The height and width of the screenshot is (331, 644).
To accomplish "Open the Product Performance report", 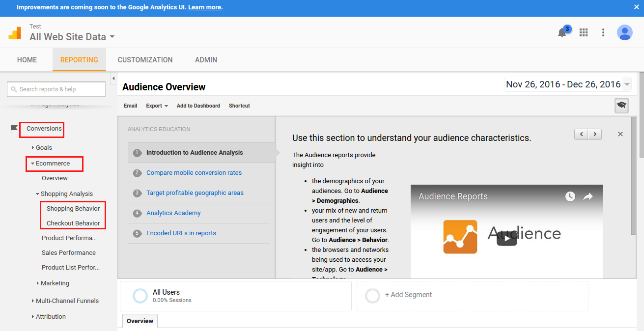I will pos(69,238).
